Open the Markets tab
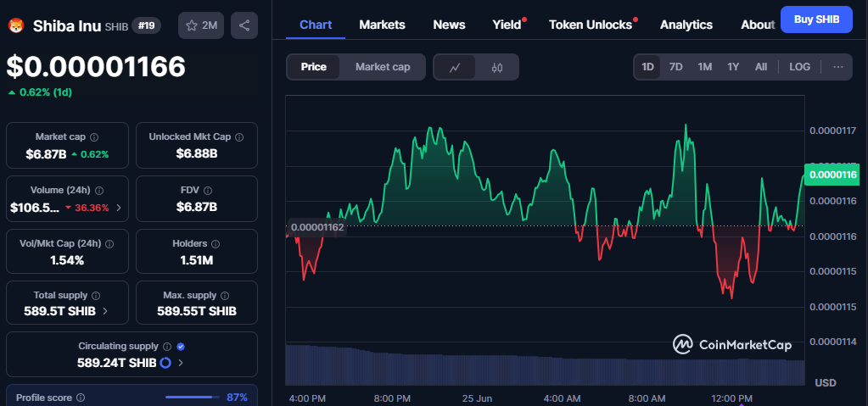The height and width of the screenshot is (406, 868). pos(382,25)
